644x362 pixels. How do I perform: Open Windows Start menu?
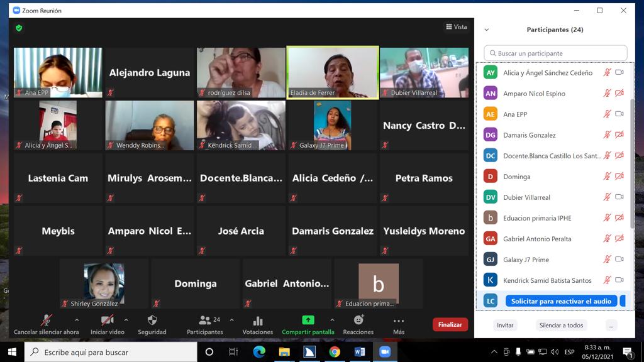point(12,352)
